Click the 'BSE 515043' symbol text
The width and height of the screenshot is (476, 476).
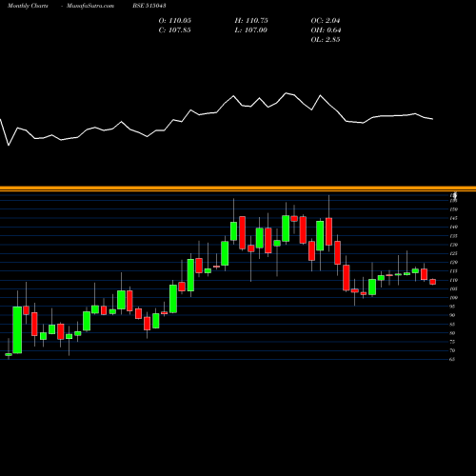click(149, 6)
